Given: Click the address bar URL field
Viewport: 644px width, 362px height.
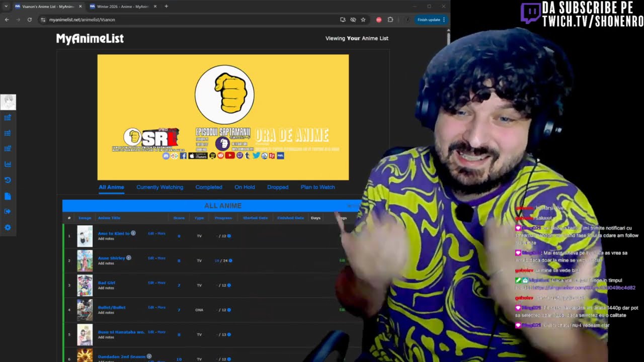Looking at the screenshot, I should pyautogui.click(x=191, y=20).
